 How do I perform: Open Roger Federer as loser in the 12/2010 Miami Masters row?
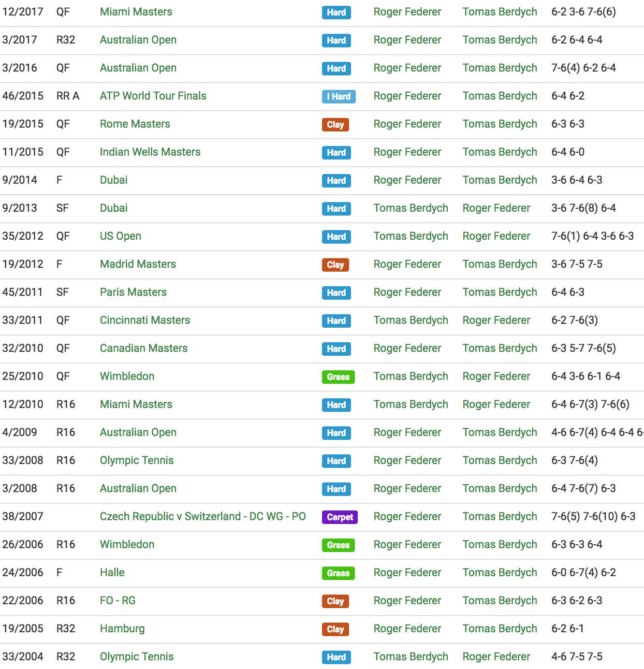pos(496,404)
